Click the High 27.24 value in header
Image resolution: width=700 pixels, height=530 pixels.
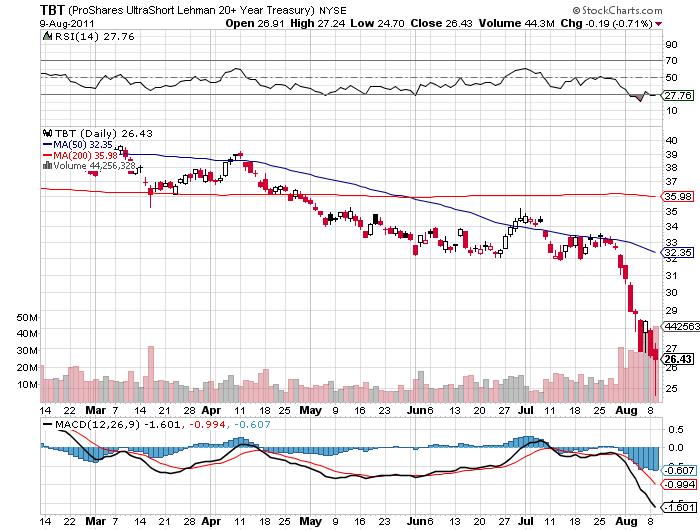point(317,23)
